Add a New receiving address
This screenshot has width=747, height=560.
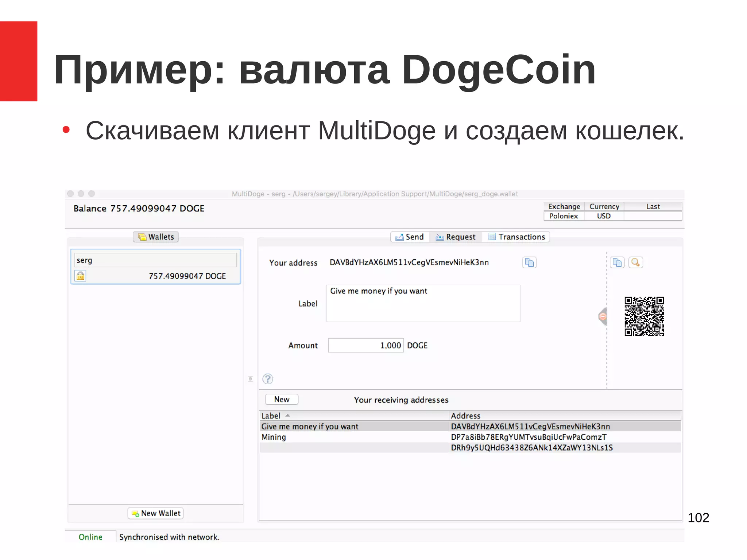[282, 400]
